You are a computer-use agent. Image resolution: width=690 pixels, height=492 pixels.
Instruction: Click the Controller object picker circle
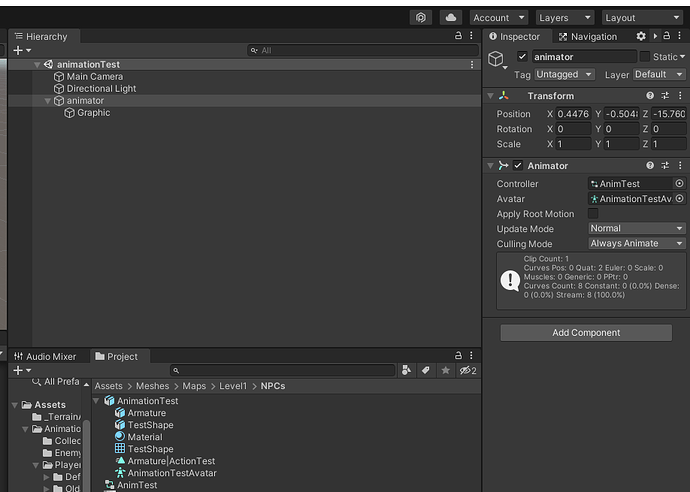click(679, 184)
